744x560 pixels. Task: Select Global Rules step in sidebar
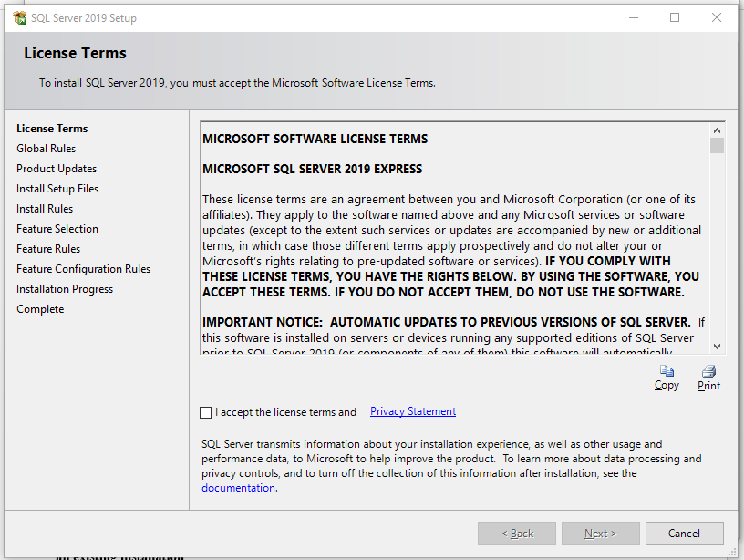coord(46,149)
